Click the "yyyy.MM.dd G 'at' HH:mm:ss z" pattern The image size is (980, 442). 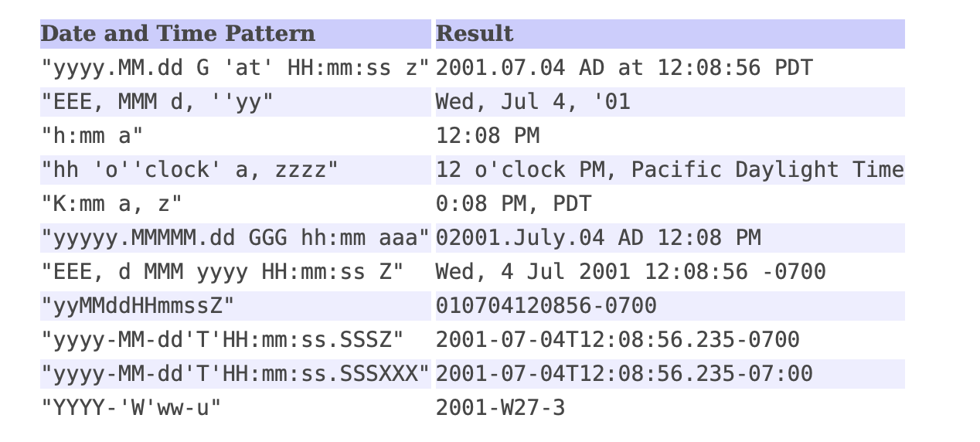[x=235, y=68]
